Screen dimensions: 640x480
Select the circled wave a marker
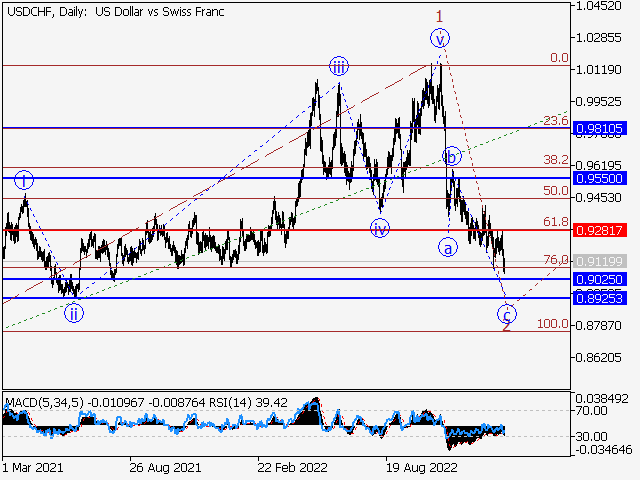447,245
